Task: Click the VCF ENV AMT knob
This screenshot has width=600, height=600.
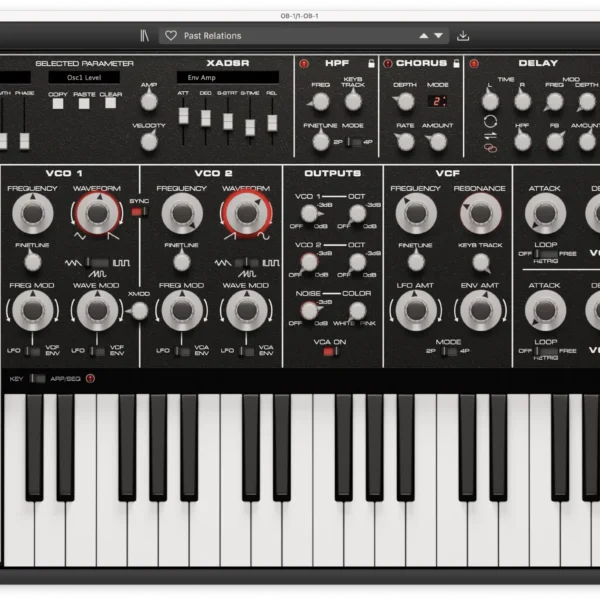Action: (x=481, y=311)
